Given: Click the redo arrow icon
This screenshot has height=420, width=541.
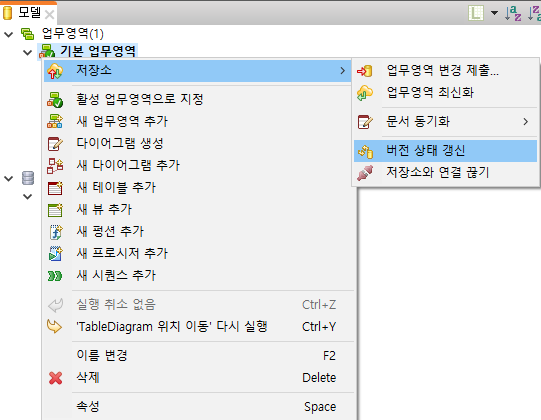Looking at the screenshot, I should tap(55, 326).
